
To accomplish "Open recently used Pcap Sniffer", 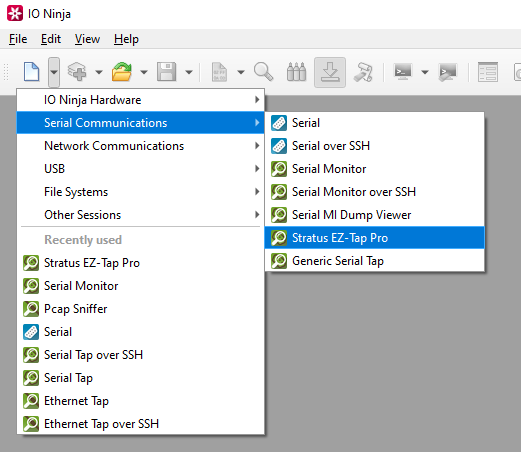I will pyautogui.click(x=140, y=309).
